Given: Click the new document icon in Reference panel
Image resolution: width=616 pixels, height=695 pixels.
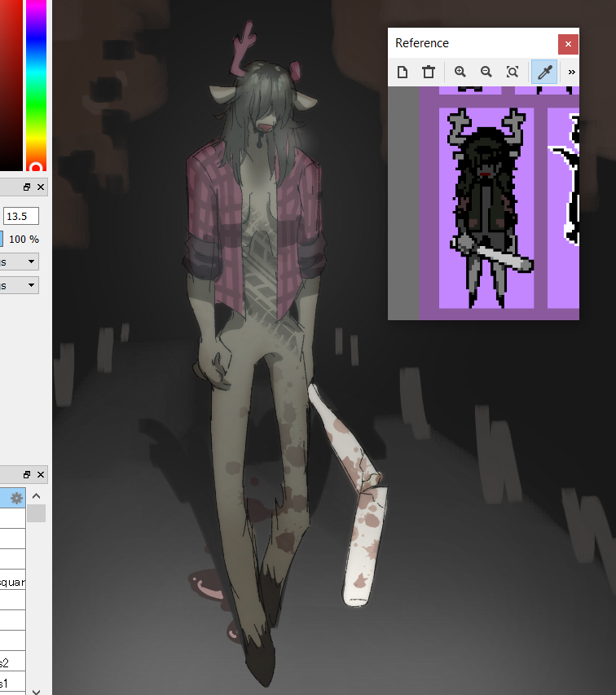Looking at the screenshot, I should [403, 72].
